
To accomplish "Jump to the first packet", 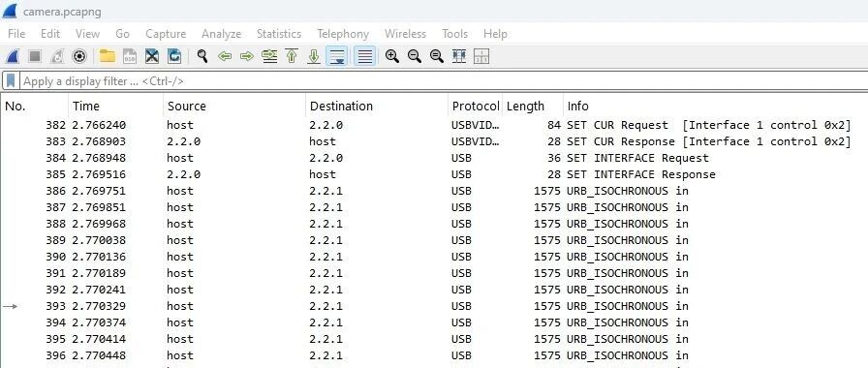I will (292, 56).
